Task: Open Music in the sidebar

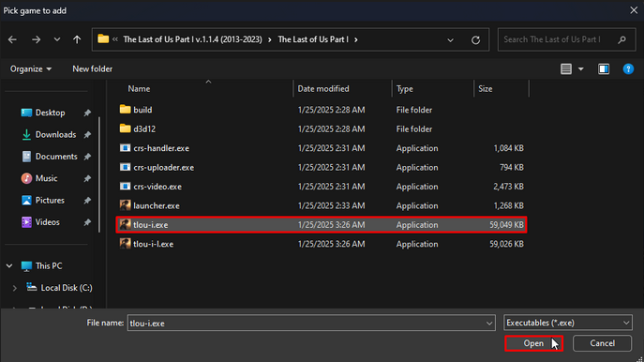Action: point(46,178)
